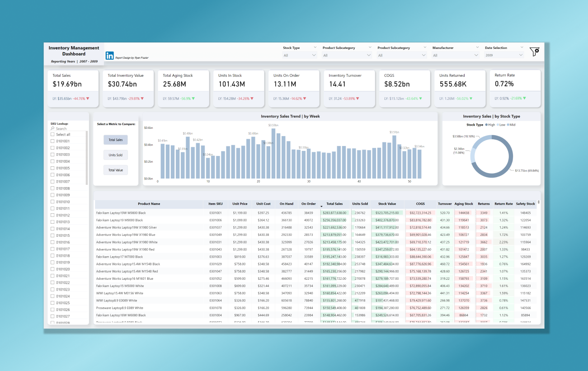
Task: Click the SKU Lookup list scrollbar
Action: pyautogui.click(x=87, y=158)
